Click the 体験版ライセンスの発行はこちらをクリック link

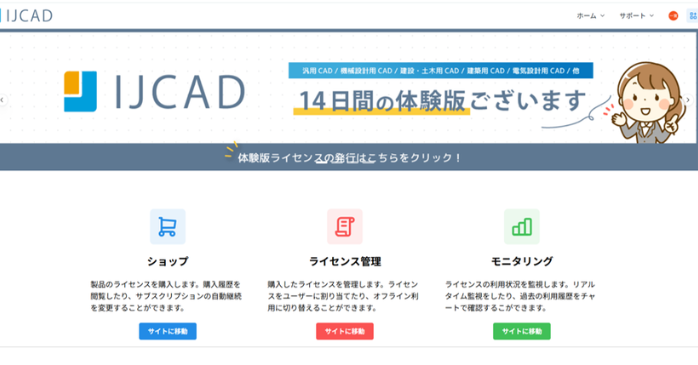click(349, 158)
